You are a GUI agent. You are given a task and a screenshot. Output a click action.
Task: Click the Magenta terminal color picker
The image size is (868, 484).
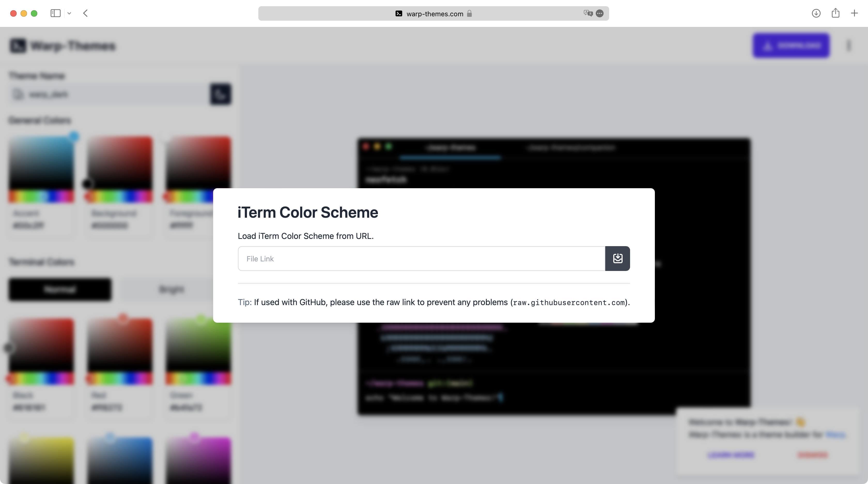[x=198, y=460]
